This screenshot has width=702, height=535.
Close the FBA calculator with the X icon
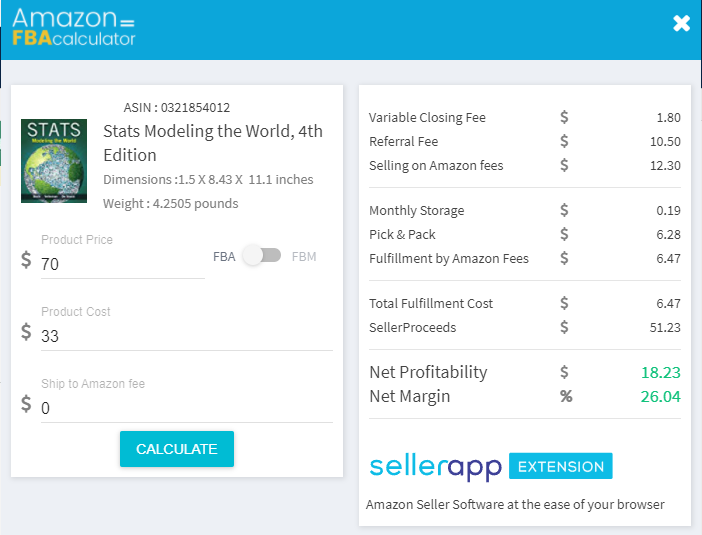click(x=681, y=23)
